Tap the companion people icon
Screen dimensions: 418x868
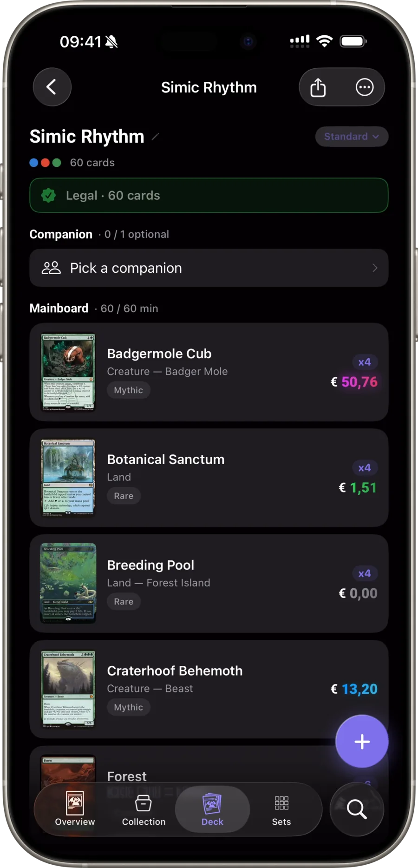(x=51, y=268)
